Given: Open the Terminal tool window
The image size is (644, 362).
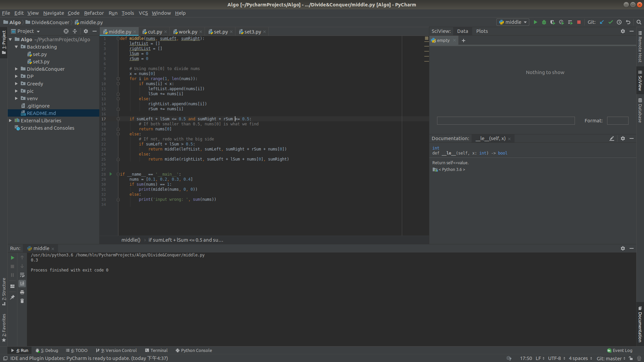Looking at the screenshot, I should point(156,351).
